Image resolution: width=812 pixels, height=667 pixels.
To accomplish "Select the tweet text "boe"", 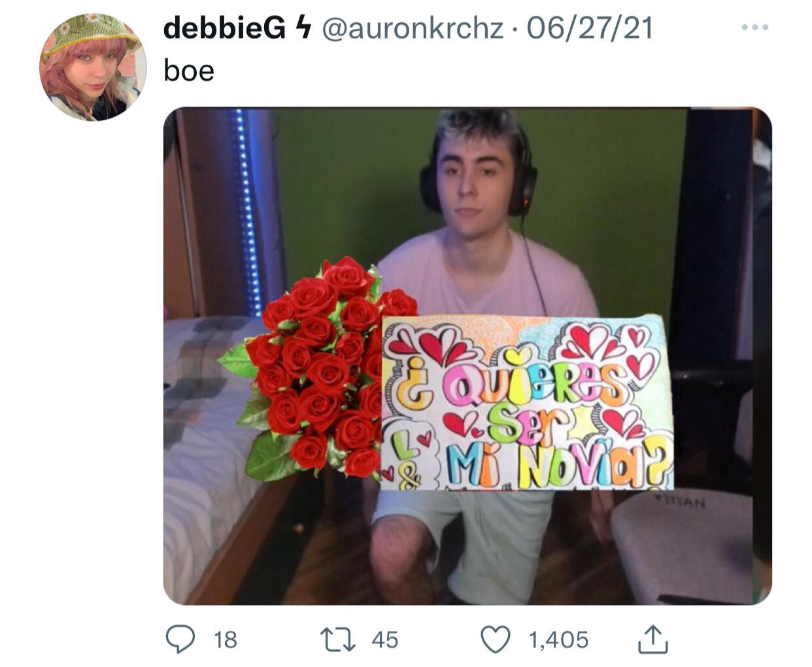I will coord(189,71).
